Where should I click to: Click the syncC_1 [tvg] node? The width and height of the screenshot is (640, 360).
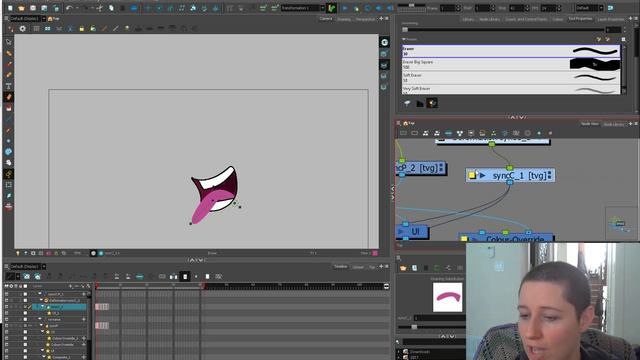point(510,176)
